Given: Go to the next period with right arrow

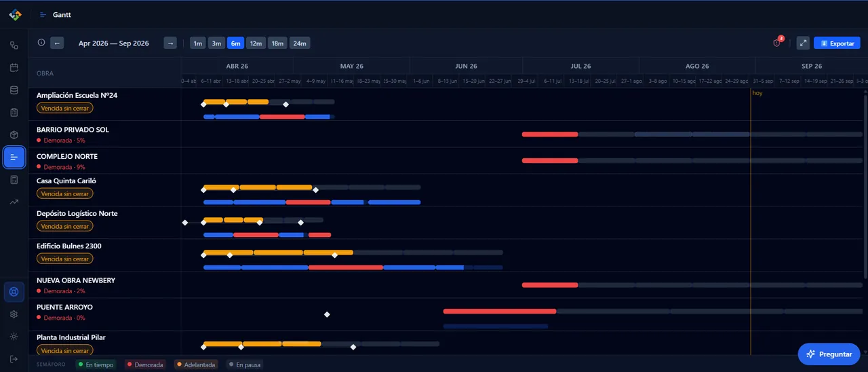Looking at the screenshot, I should pos(170,43).
